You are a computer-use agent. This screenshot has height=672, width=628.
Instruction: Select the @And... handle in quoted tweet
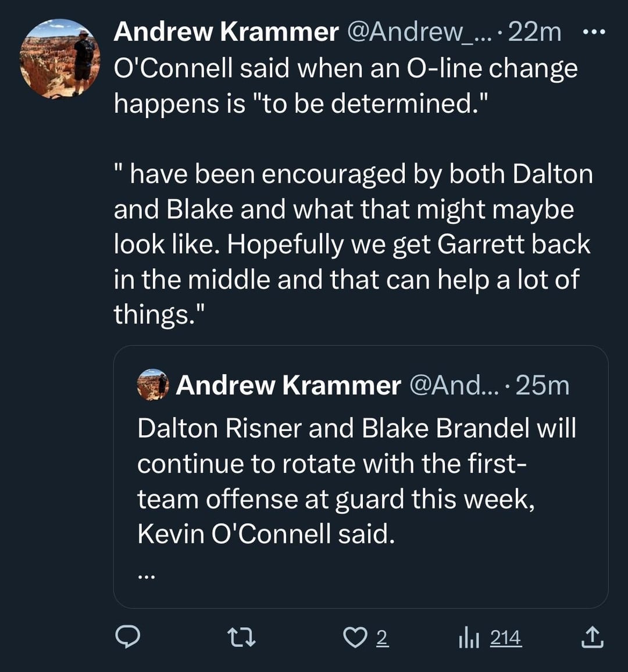(x=454, y=385)
